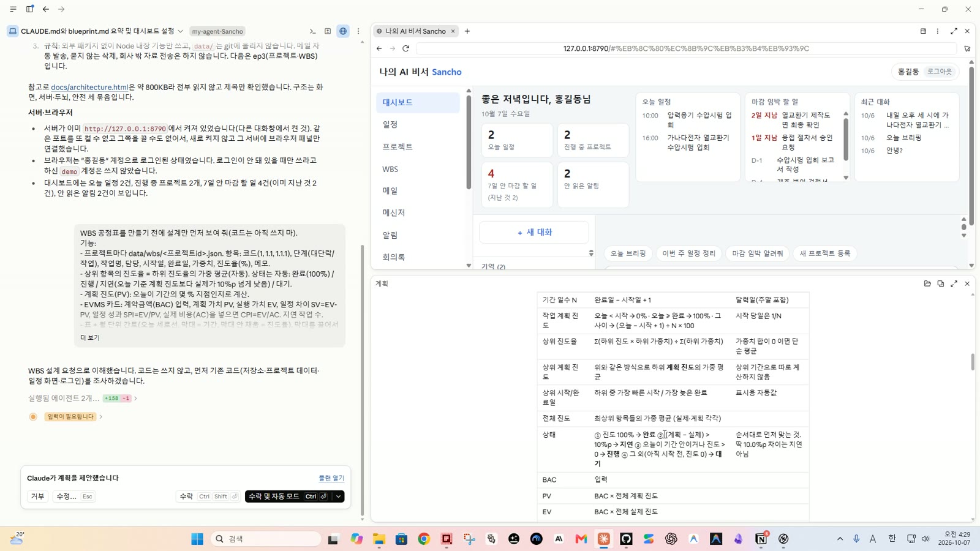Viewport: 980px width, 551px height.
Task: Open the hamburger menu at top left
Action: [13, 9]
